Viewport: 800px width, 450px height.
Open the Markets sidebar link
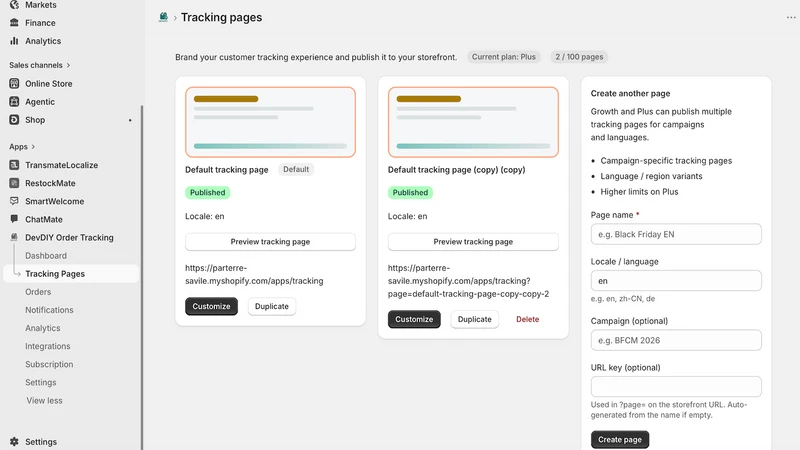click(x=41, y=5)
